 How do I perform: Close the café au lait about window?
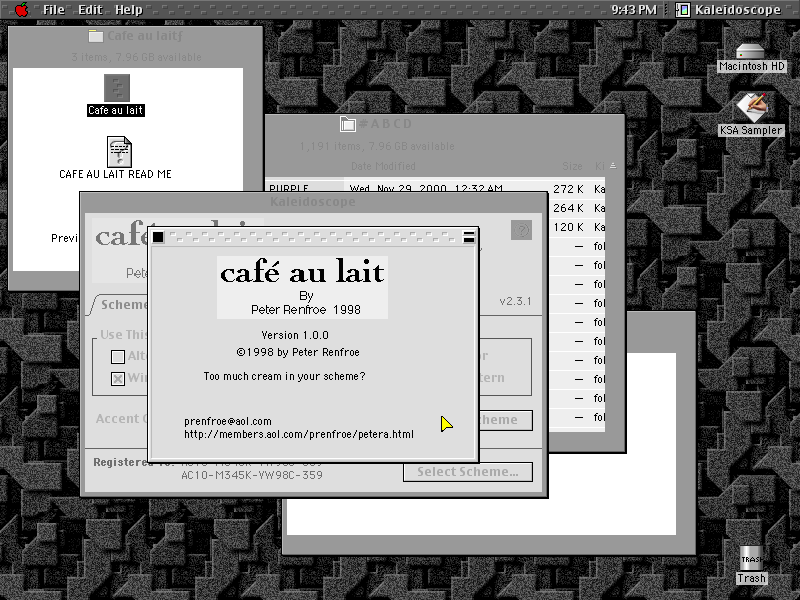coord(158,237)
